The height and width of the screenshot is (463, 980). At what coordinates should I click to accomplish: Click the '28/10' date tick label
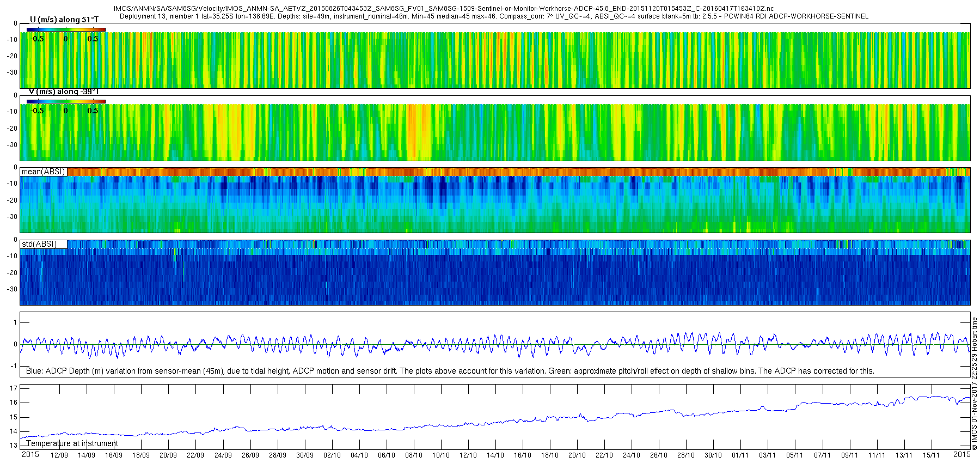pyautogui.click(x=686, y=455)
